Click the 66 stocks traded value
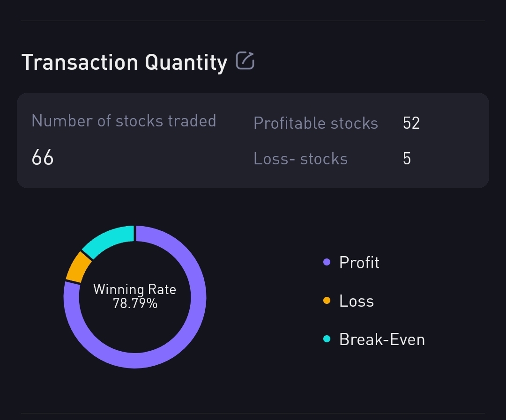The image size is (506, 420). tap(43, 157)
